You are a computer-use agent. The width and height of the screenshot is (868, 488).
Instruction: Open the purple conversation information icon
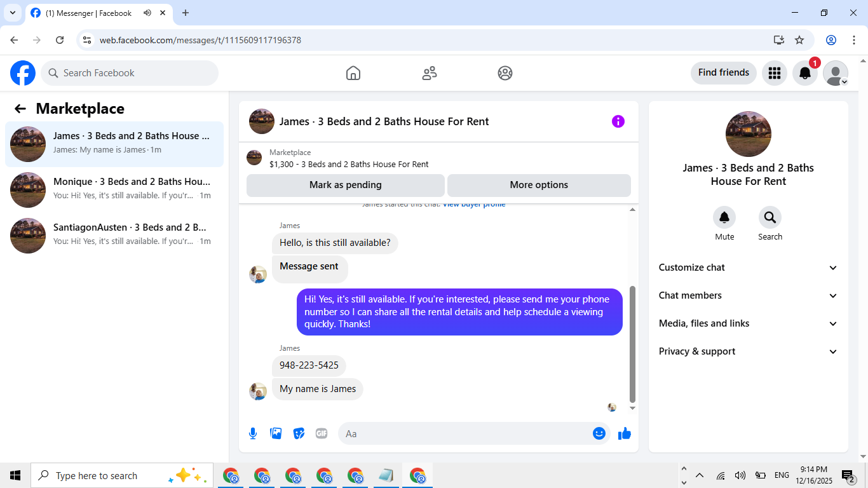coord(618,121)
